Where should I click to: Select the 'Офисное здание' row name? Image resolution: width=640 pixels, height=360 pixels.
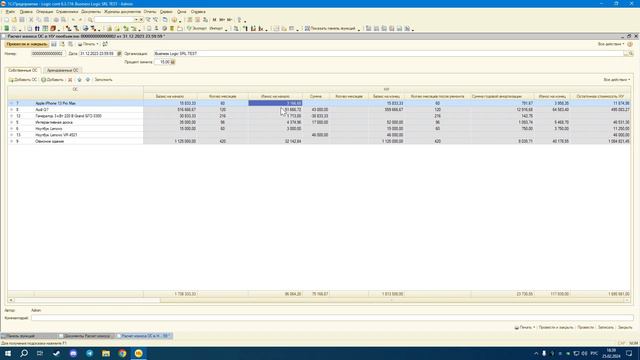[50, 141]
